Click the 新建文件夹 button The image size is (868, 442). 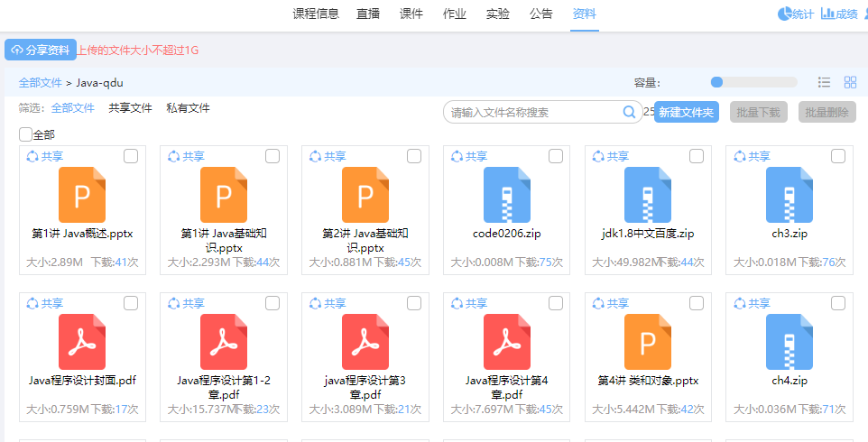(x=687, y=113)
